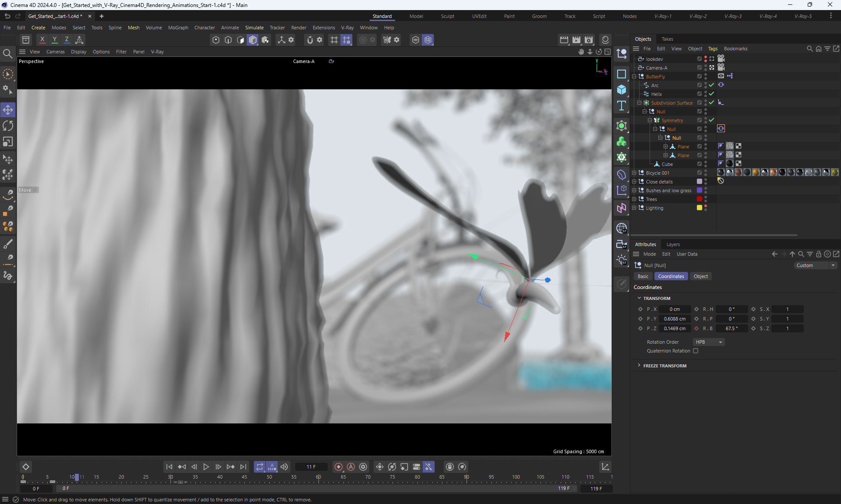The width and height of the screenshot is (841, 504).
Task: Click the Text spline tool icon
Action: [621, 106]
